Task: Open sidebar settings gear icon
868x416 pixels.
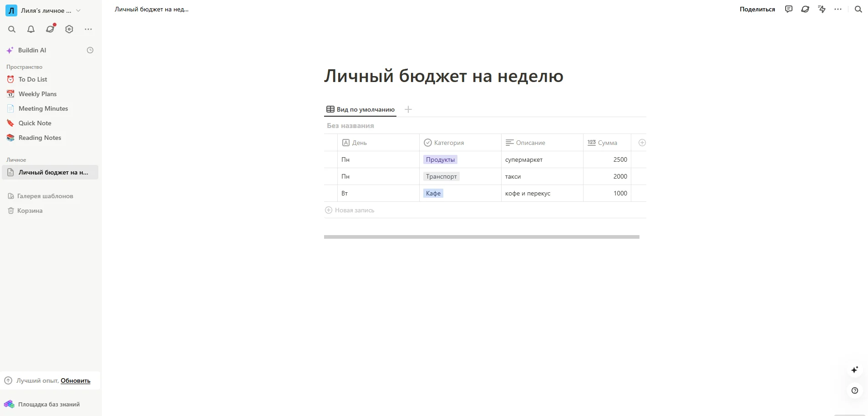Action: (x=69, y=29)
